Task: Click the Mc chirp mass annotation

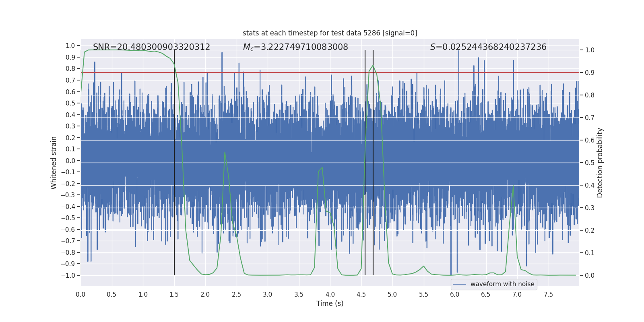Action: [x=295, y=47]
